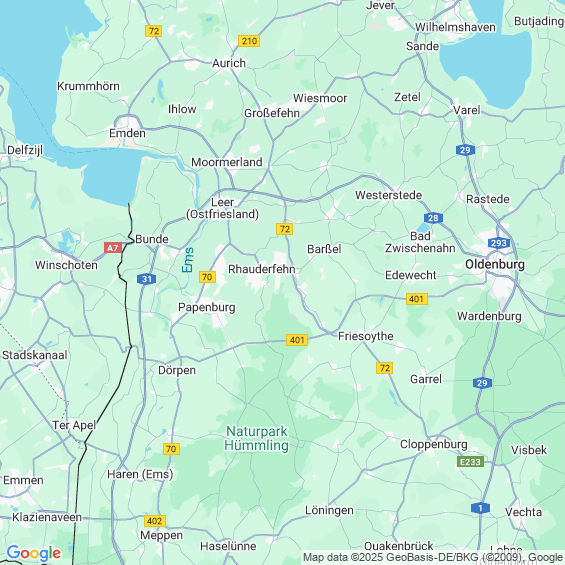This screenshot has height=565, width=565.
Task: Click the Wilhelmshaven city label
Action: (x=455, y=27)
